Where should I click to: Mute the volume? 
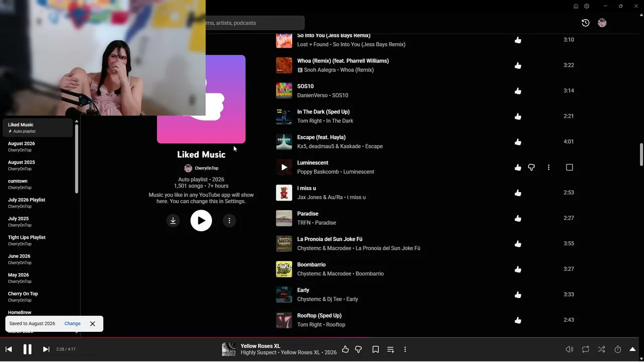[x=570, y=349]
